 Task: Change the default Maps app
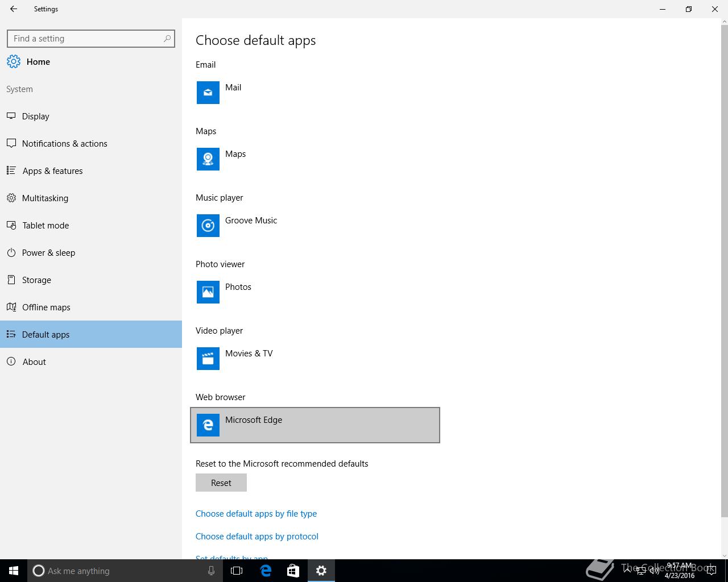click(x=315, y=159)
